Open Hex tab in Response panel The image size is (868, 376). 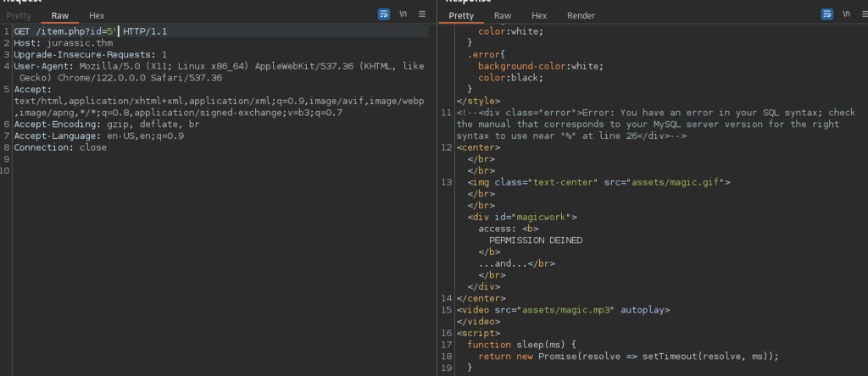click(539, 15)
